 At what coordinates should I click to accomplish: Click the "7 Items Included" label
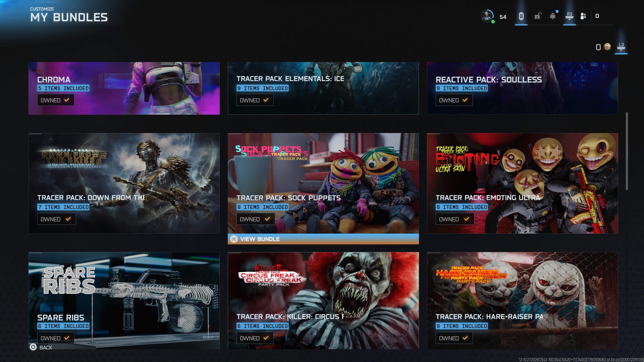(63, 207)
